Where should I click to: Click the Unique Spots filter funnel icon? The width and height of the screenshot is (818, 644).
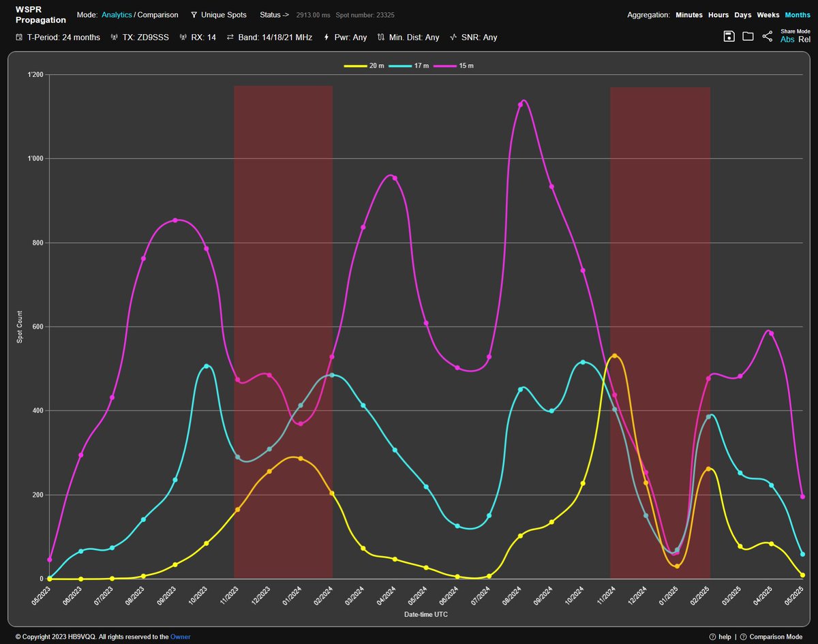(194, 15)
